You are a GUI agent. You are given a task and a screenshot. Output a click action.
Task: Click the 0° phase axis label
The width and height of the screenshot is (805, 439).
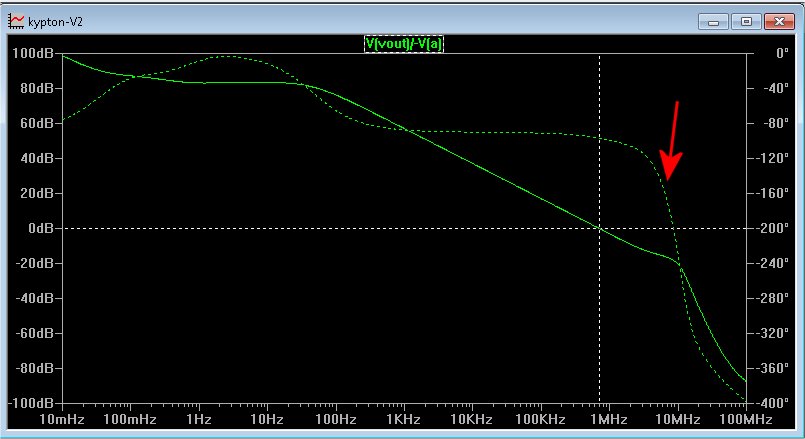click(x=782, y=53)
